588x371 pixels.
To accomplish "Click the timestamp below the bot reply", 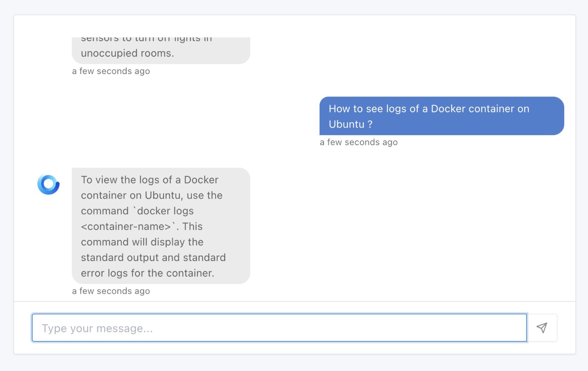I will [111, 291].
